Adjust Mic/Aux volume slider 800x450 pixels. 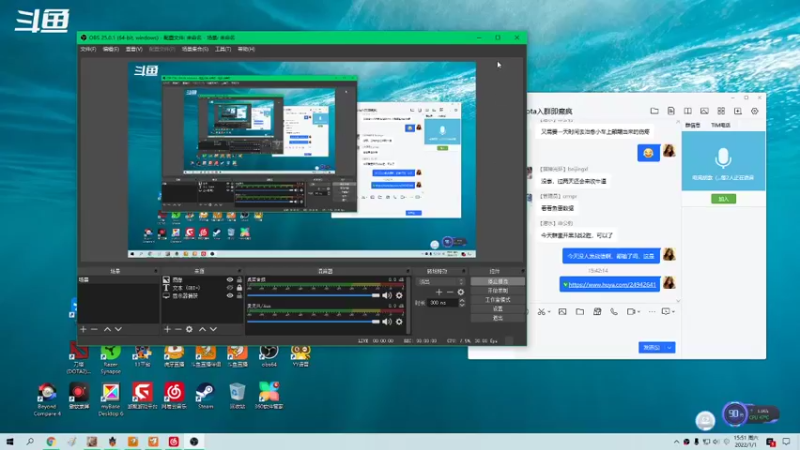click(x=314, y=321)
